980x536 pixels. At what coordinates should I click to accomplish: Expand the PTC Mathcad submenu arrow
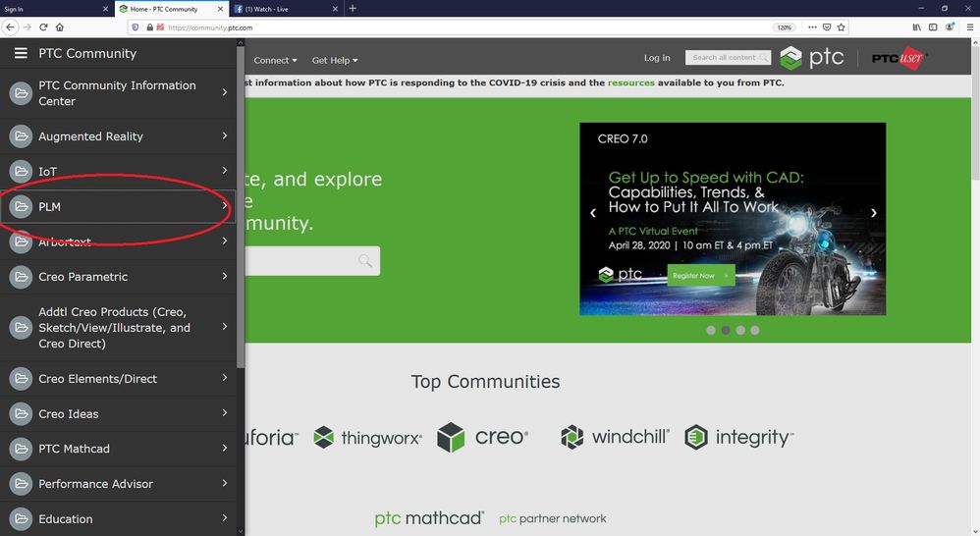(225, 448)
